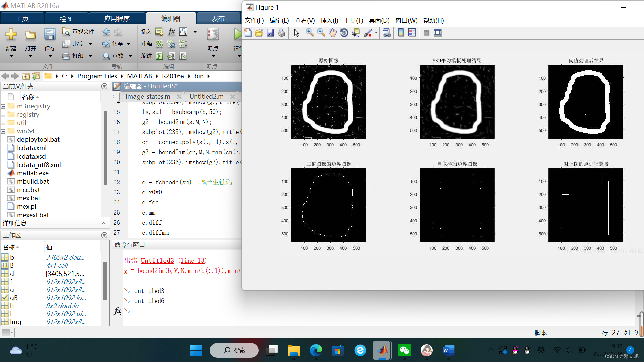
Task: Expand the win64 folder tree node
Action: pyautogui.click(x=3, y=131)
